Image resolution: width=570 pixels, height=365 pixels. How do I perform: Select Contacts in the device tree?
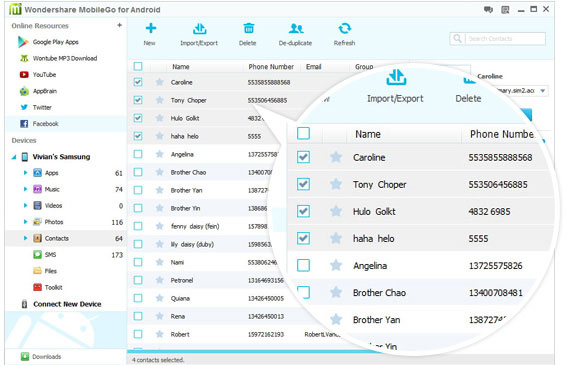56,238
